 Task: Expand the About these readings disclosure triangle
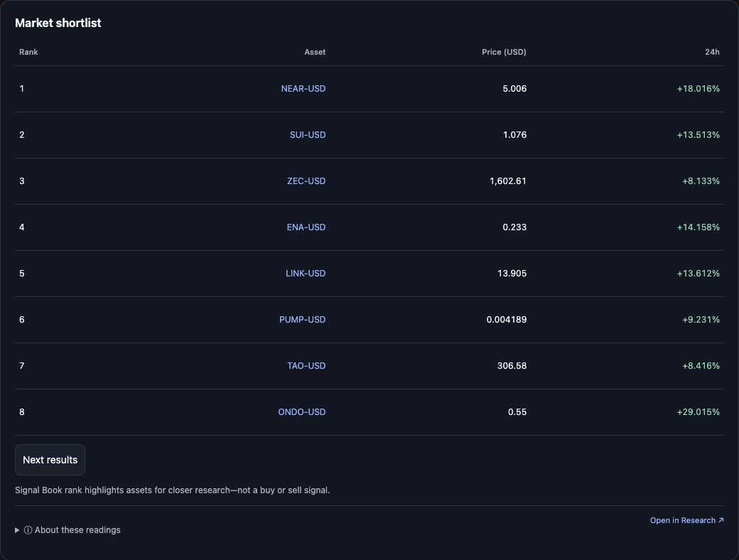pos(17,530)
